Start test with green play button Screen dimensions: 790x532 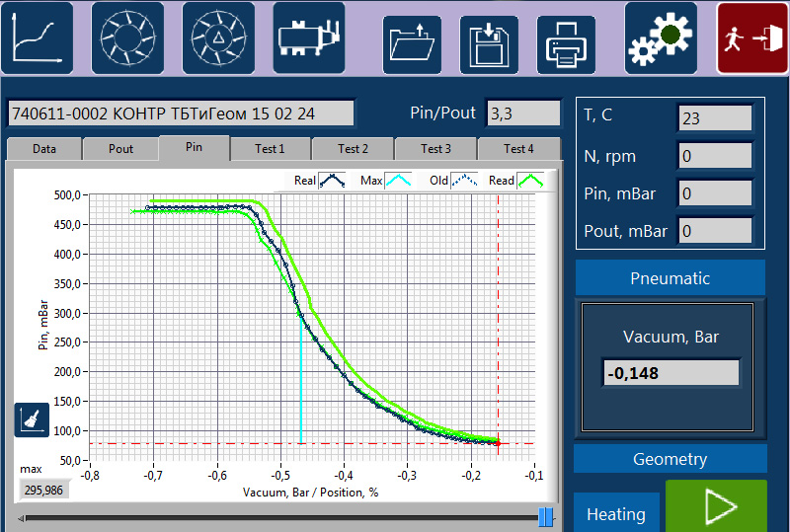coord(716,506)
